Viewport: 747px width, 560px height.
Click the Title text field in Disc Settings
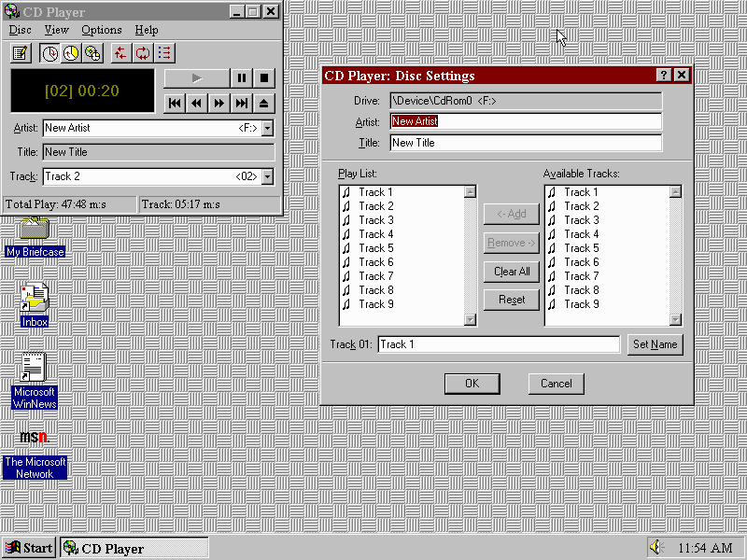tap(526, 143)
